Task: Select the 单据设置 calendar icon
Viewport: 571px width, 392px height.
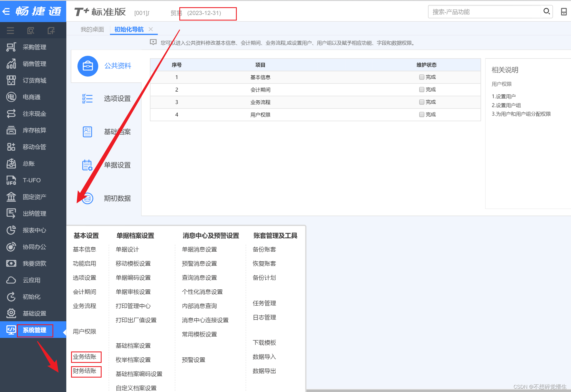Action: (87, 165)
